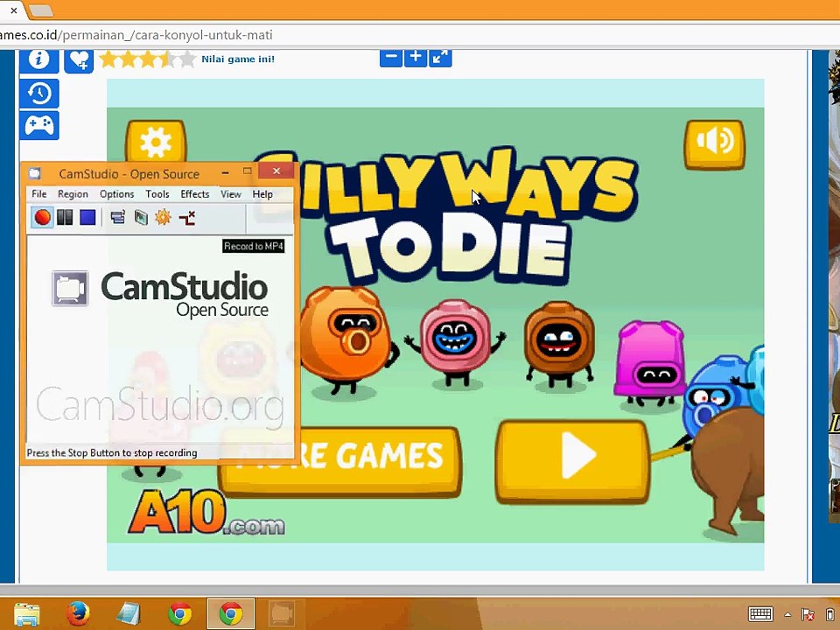Click the active Chrome window taskbar icon

click(231, 614)
